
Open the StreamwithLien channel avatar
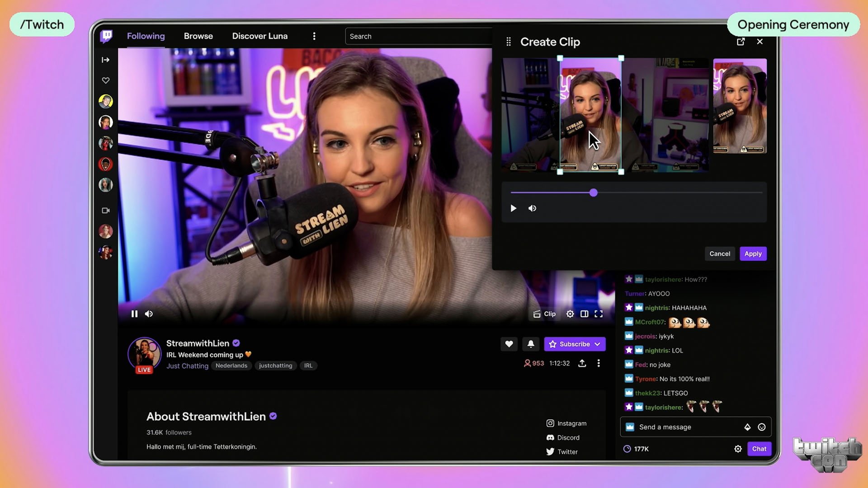coord(145,354)
